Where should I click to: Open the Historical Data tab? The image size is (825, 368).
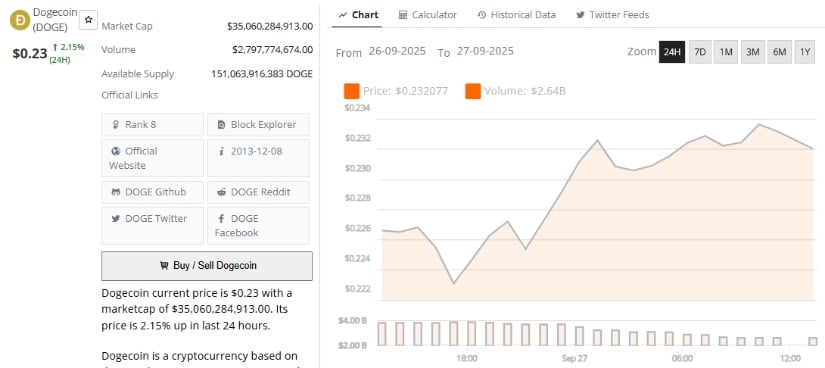(517, 15)
